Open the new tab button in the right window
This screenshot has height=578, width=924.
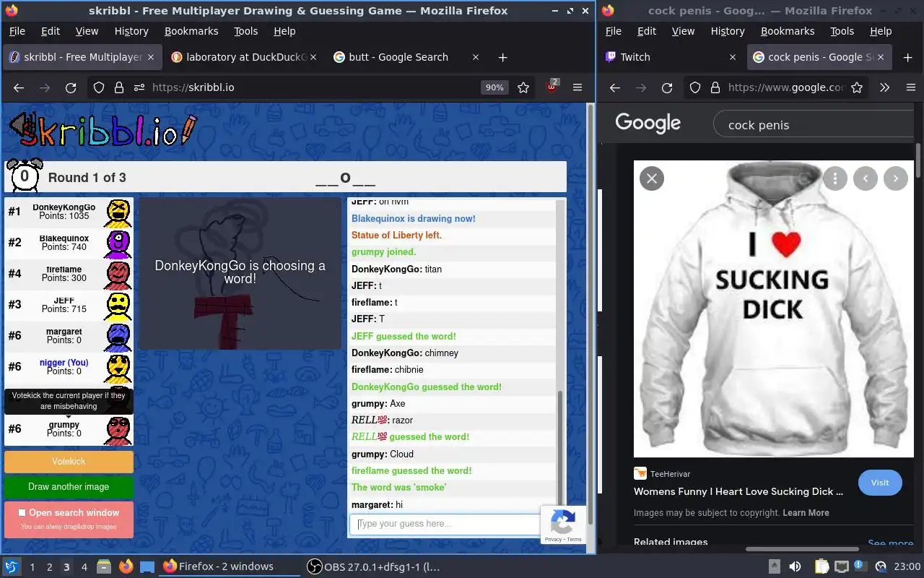[908, 57]
